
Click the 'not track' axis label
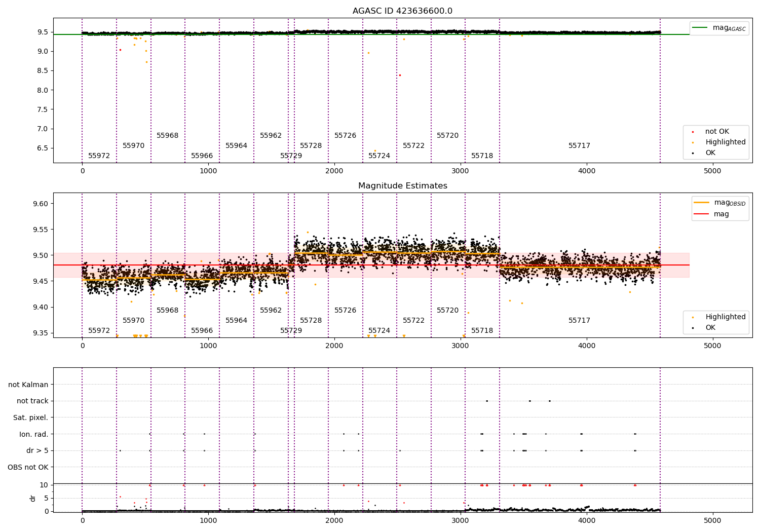pyautogui.click(x=32, y=401)
